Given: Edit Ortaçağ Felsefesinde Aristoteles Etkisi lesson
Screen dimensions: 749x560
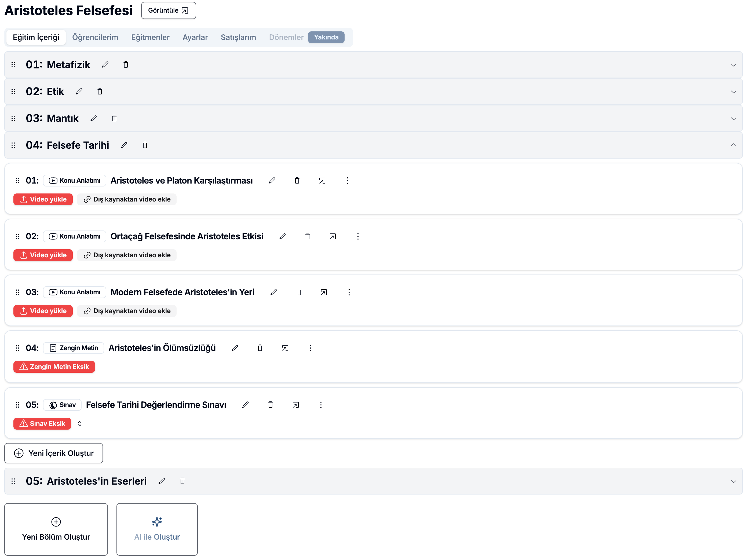Looking at the screenshot, I should point(282,236).
